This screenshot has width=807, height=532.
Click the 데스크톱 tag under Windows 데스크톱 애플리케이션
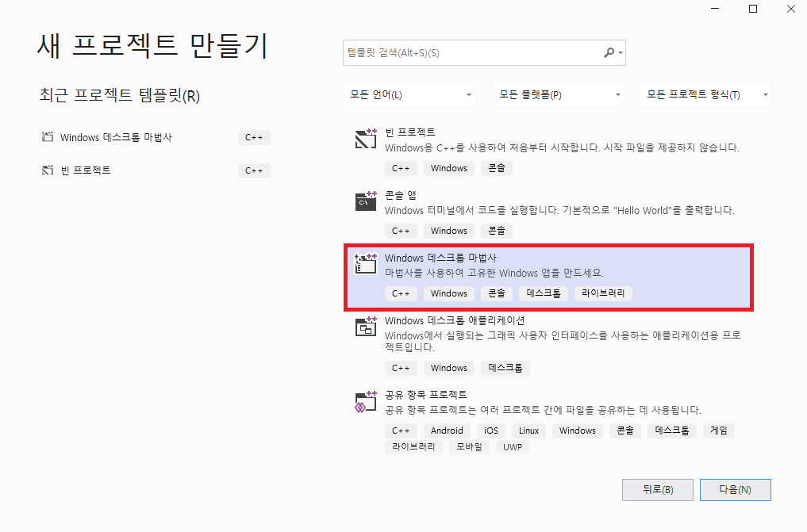click(x=505, y=368)
